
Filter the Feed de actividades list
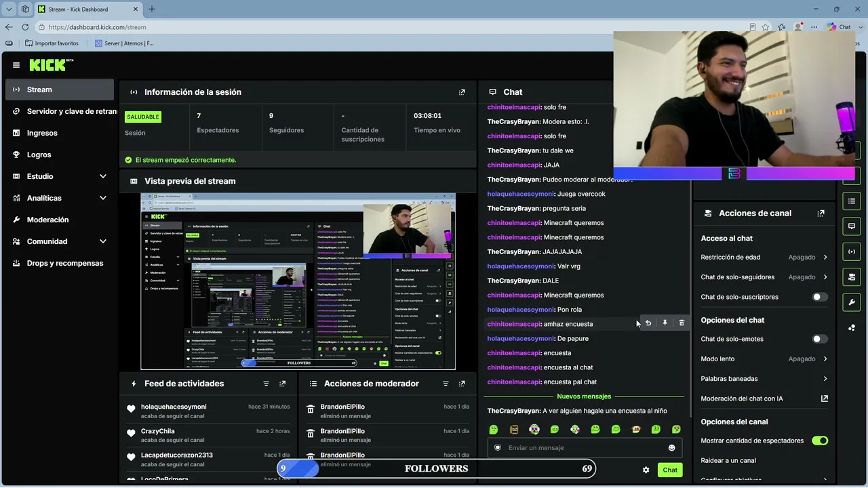pyautogui.click(x=267, y=384)
